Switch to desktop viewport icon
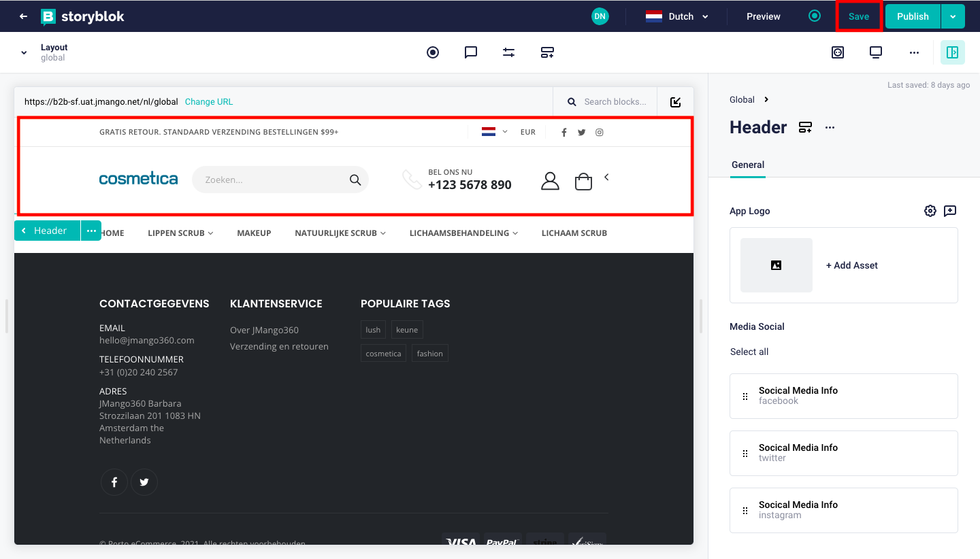980x559 pixels. [x=876, y=52]
